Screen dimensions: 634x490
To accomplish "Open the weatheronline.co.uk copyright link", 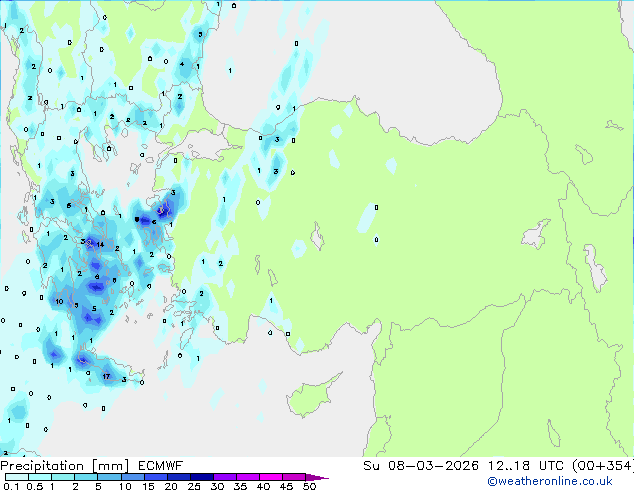I will [x=550, y=481].
